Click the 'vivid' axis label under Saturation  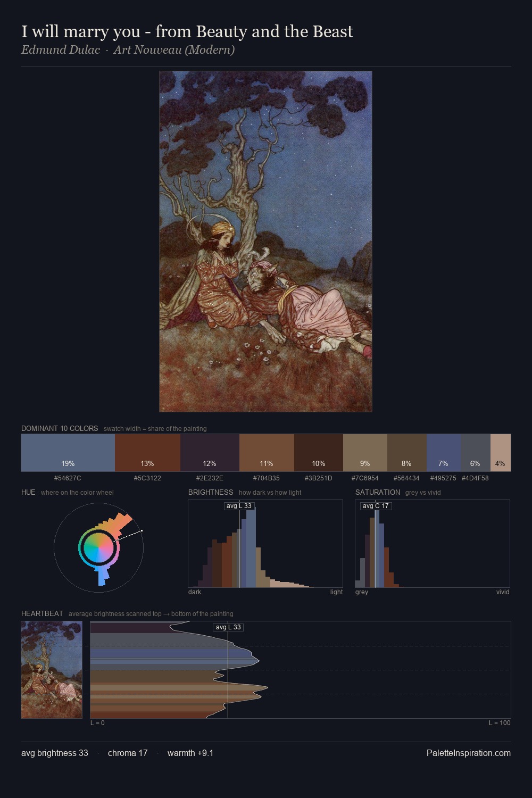click(x=503, y=592)
